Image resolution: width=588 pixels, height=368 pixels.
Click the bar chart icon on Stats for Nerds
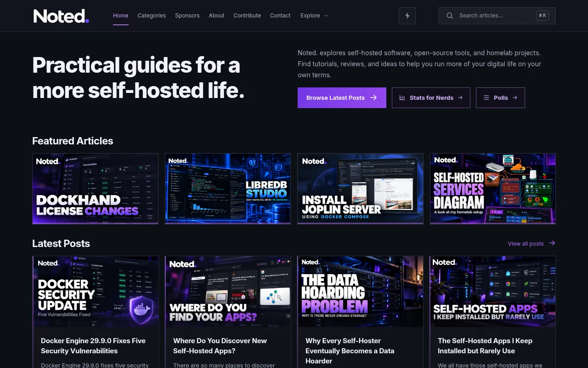tap(402, 98)
